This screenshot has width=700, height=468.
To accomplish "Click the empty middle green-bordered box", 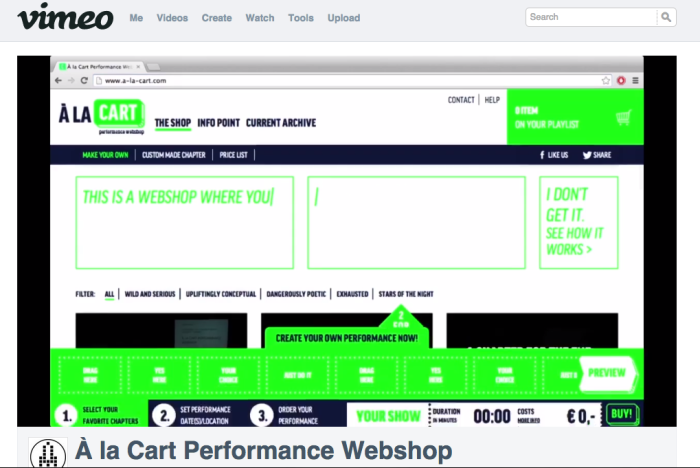I will [416, 222].
